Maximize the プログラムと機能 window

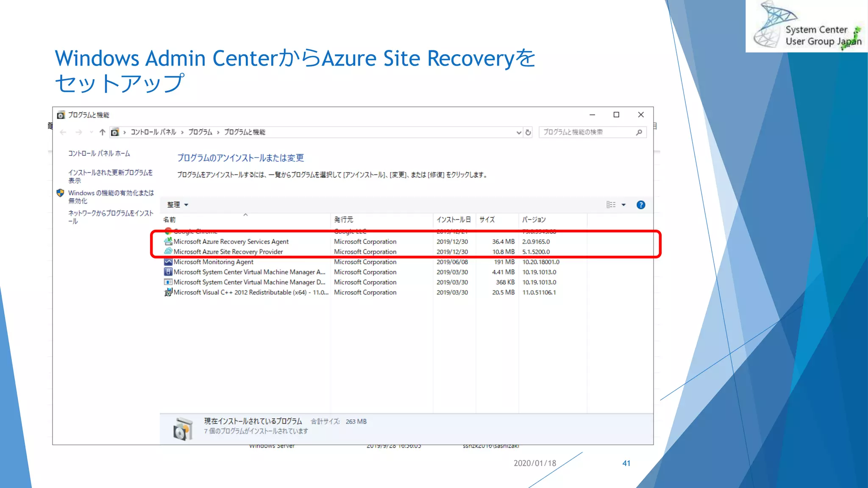point(616,115)
